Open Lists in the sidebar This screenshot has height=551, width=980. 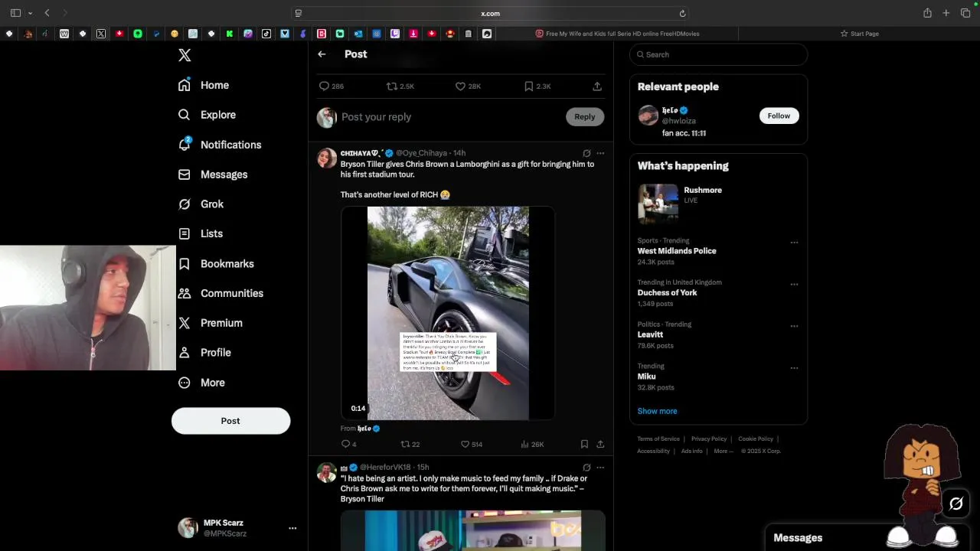pyautogui.click(x=201, y=233)
